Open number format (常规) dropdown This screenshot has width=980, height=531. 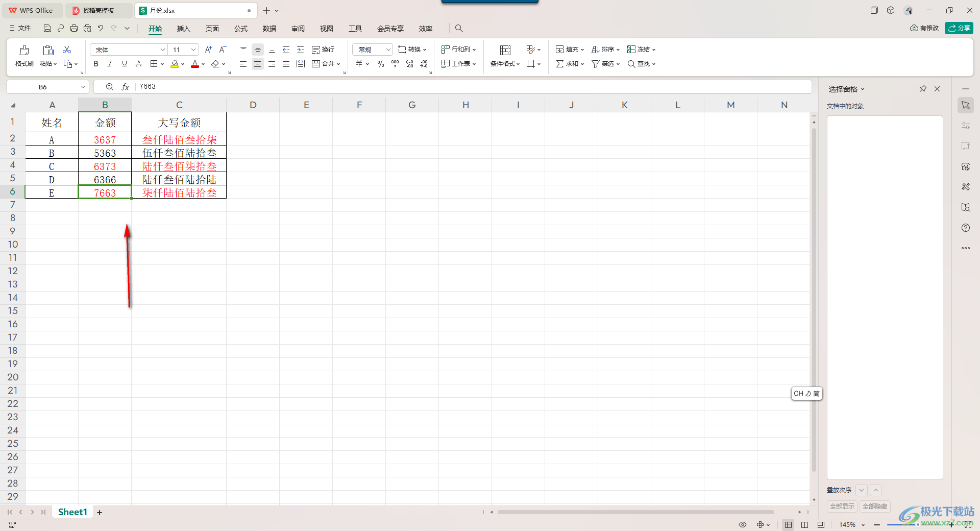pos(388,50)
